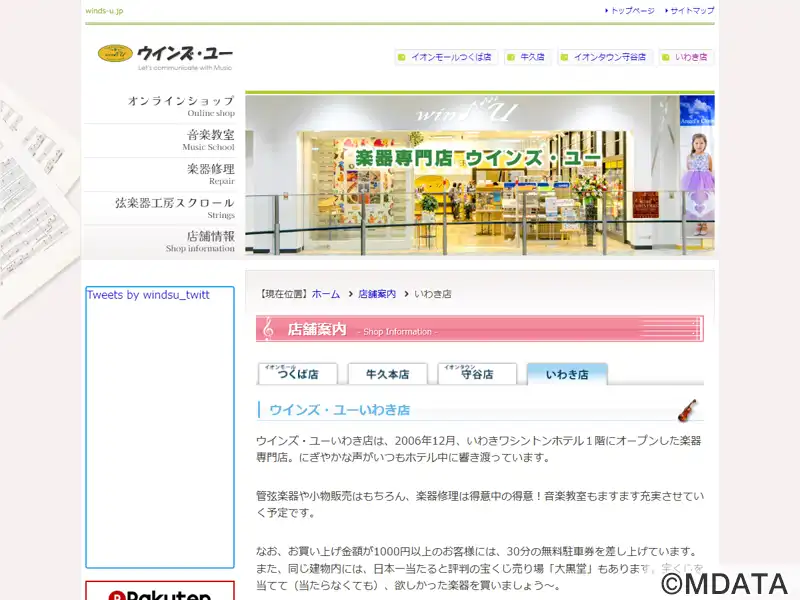Switch to the つくば店 tab
800x600 pixels.
point(298,373)
